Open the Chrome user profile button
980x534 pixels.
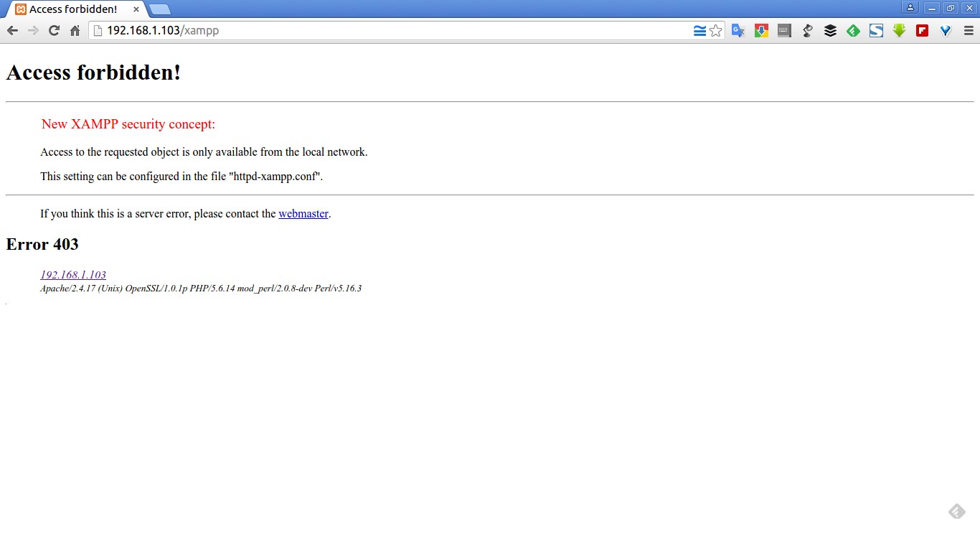point(910,8)
